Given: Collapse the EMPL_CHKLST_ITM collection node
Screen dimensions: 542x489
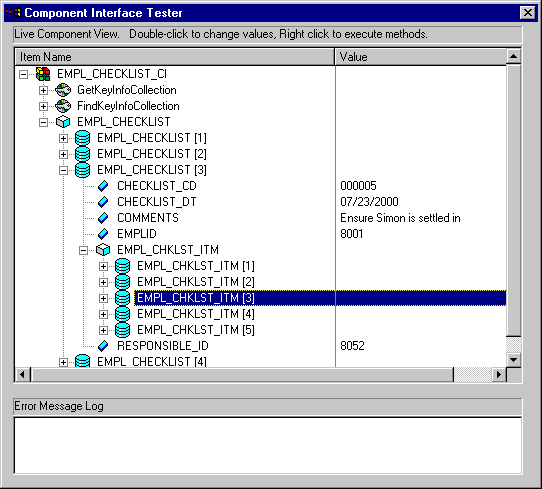Looking at the screenshot, I should [83, 250].
